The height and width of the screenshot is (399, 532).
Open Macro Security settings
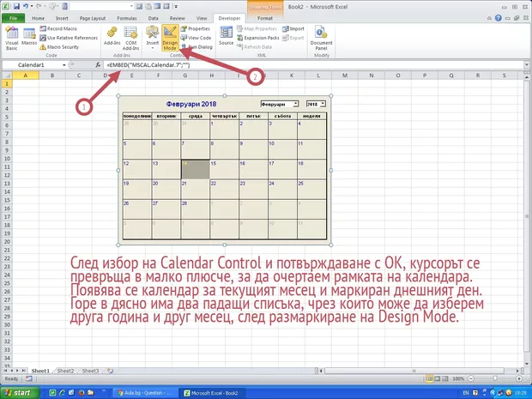click(x=59, y=47)
